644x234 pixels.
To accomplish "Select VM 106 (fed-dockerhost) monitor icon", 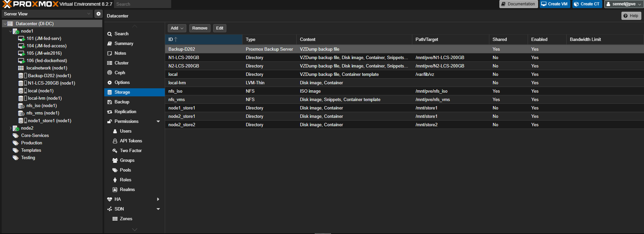I will [x=22, y=61].
